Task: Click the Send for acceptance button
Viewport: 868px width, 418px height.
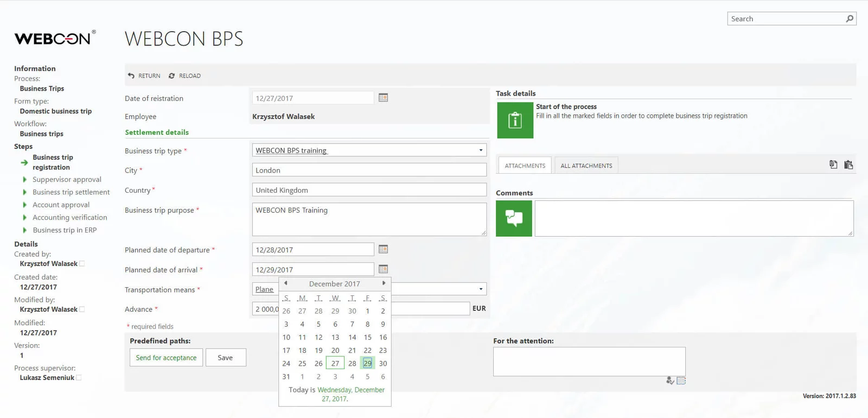Action: (x=166, y=358)
